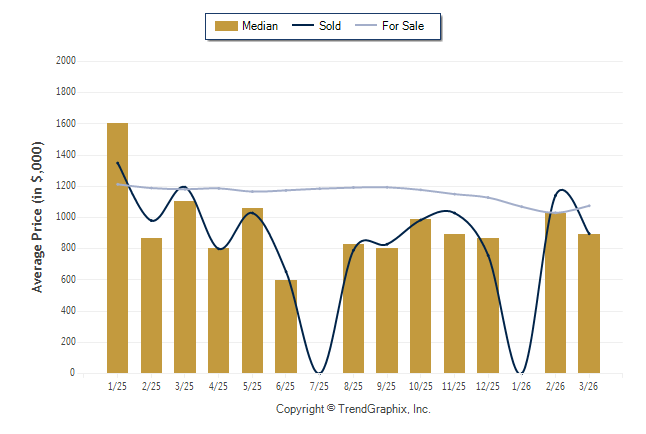The width and height of the screenshot is (646, 434).
Task: Click the For Sale line legend marker
Action: coord(365,26)
